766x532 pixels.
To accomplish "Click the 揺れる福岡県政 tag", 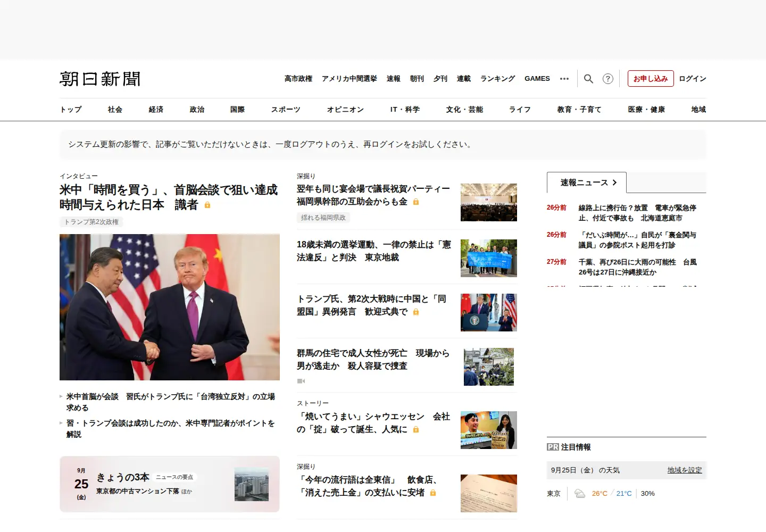I will (x=323, y=218).
